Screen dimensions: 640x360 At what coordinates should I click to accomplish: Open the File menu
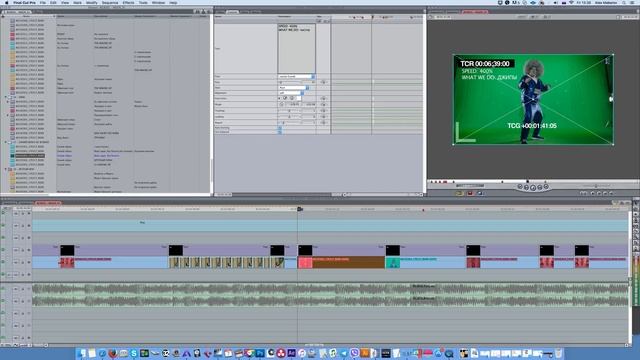[x=43, y=3]
